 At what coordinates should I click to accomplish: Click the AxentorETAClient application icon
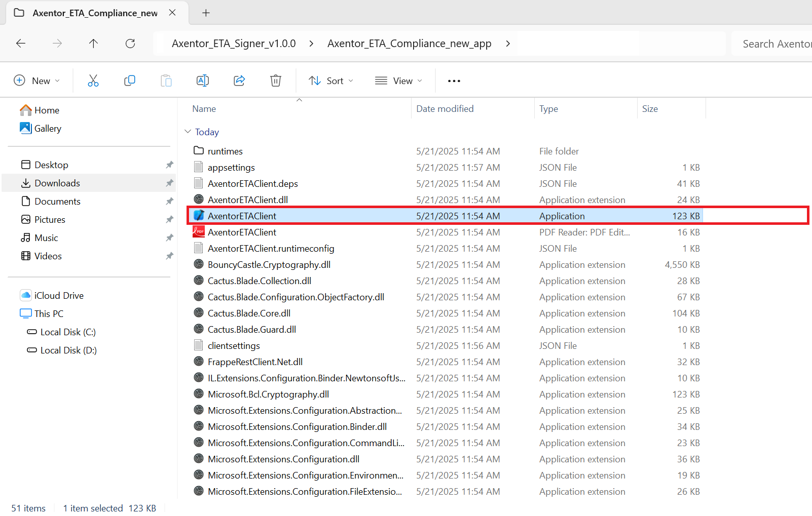(199, 215)
